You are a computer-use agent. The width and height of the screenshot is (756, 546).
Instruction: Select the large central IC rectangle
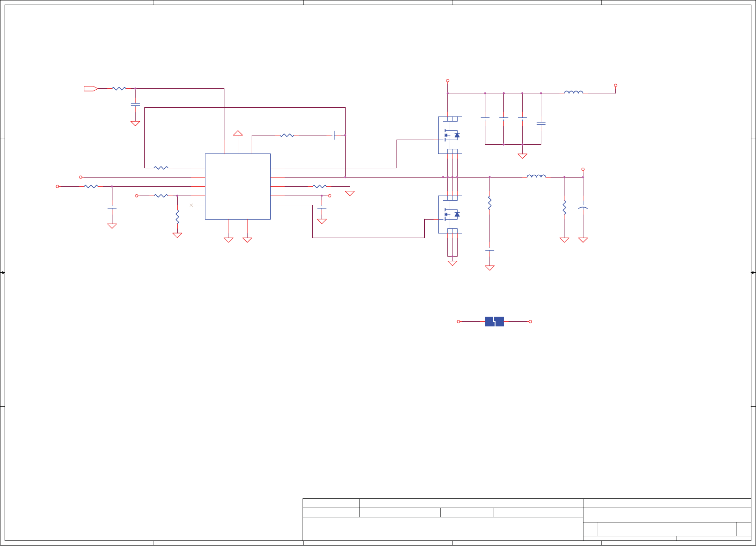(x=238, y=186)
